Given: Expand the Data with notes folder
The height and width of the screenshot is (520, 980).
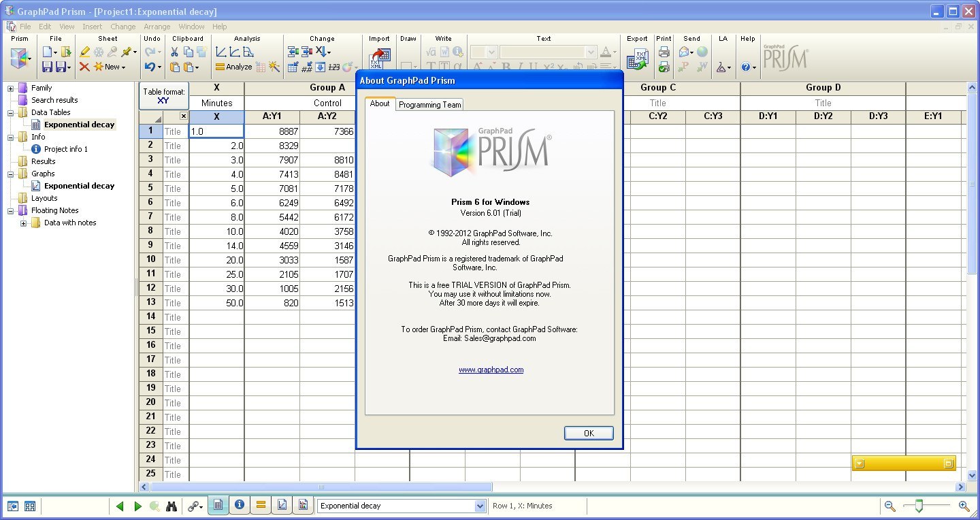Looking at the screenshot, I should [24, 223].
